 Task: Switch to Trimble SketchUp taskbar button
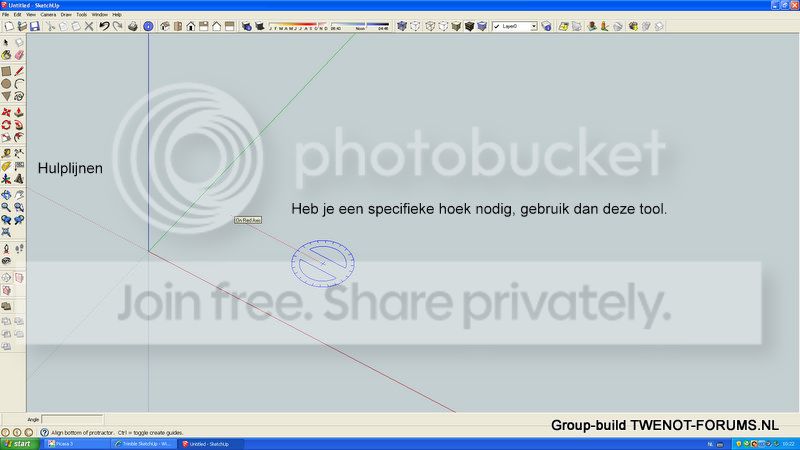pyautogui.click(x=144, y=444)
